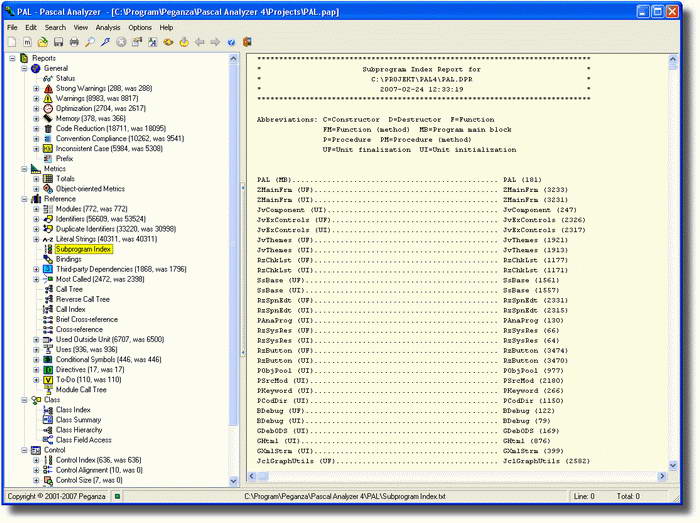Click the Strong Warnings red triangle icon
700x523 pixels.
click(48, 88)
